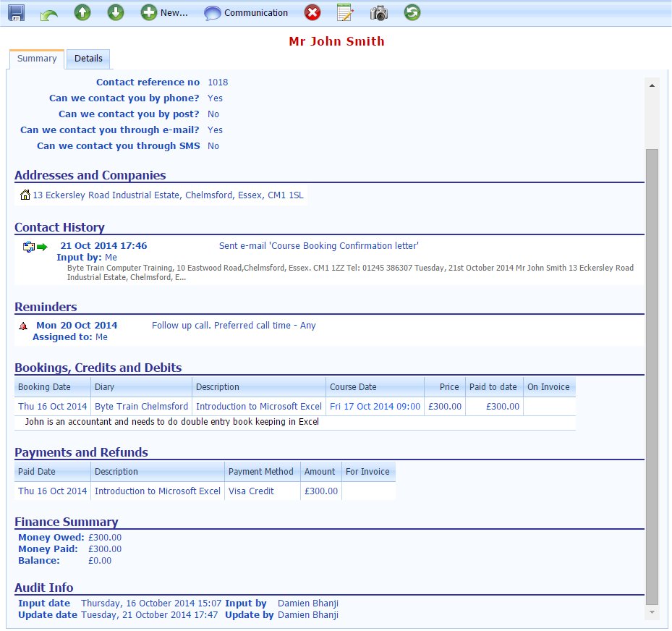Viewport: 672px width, 631px height.
Task: Click the Balance £0.00 value
Action: tap(100, 561)
